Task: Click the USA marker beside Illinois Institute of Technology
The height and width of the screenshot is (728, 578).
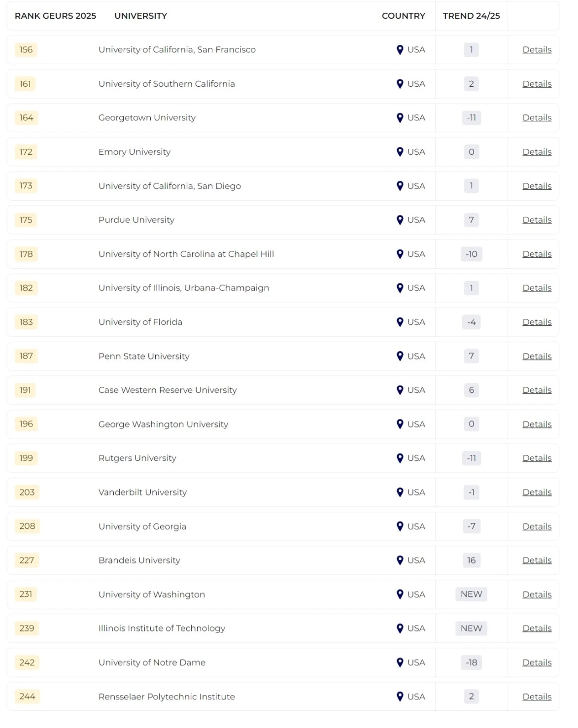Action: [401, 628]
